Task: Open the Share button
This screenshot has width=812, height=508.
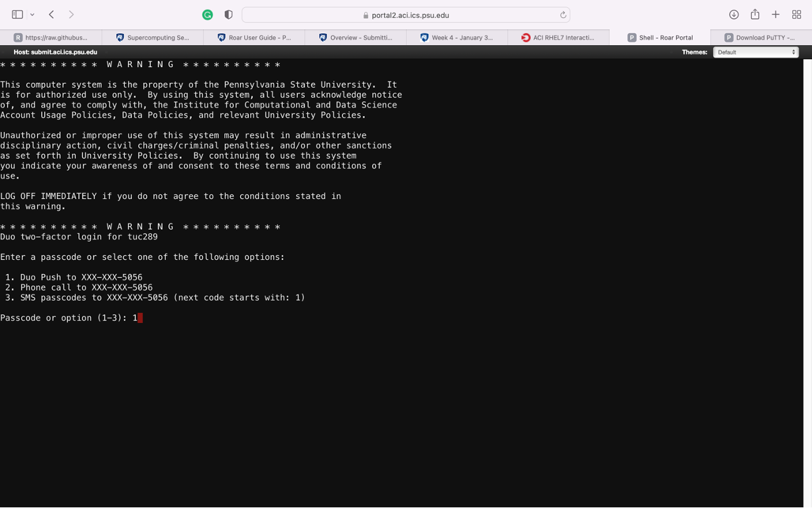Action: tap(755, 15)
